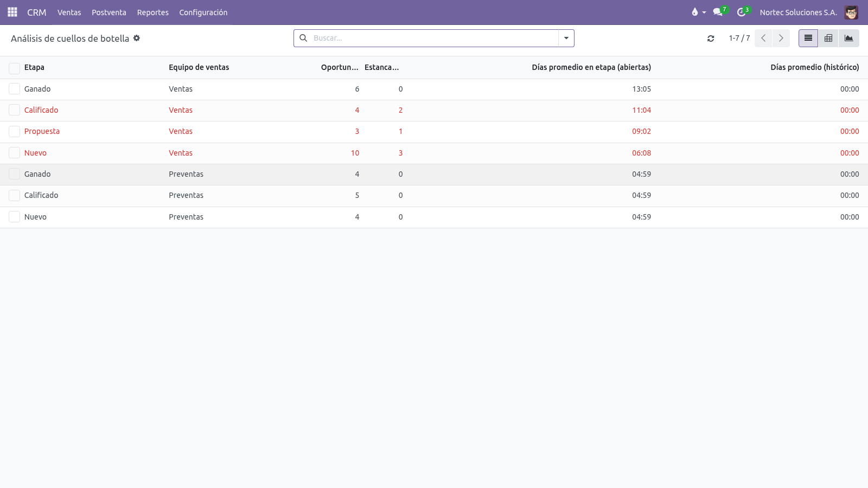Switch to graph view

(x=849, y=38)
